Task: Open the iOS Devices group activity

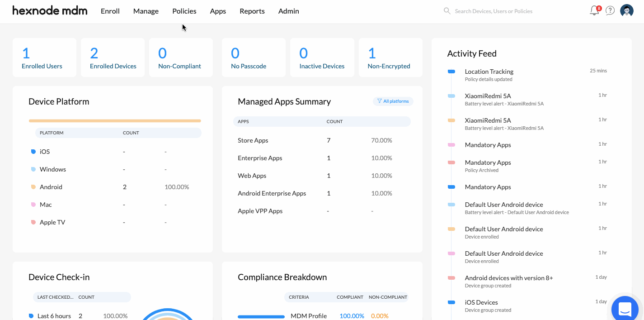Action: [x=527, y=306]
